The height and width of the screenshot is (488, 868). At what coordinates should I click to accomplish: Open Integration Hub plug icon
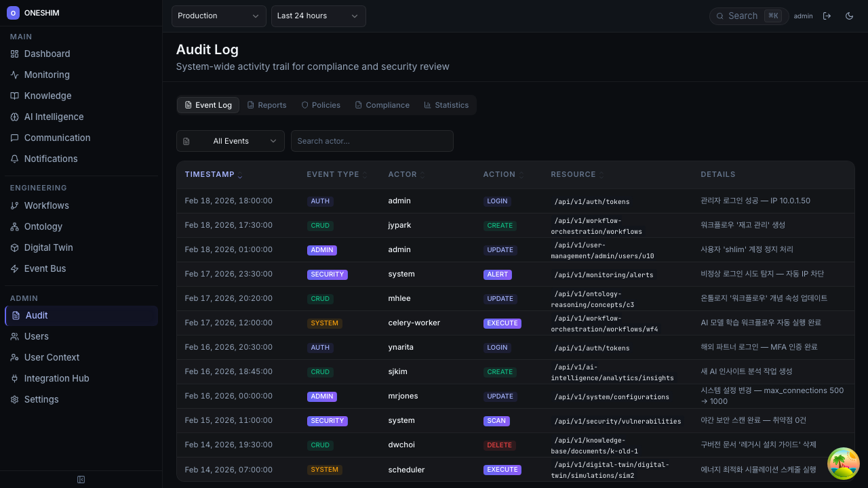(15, 378)
